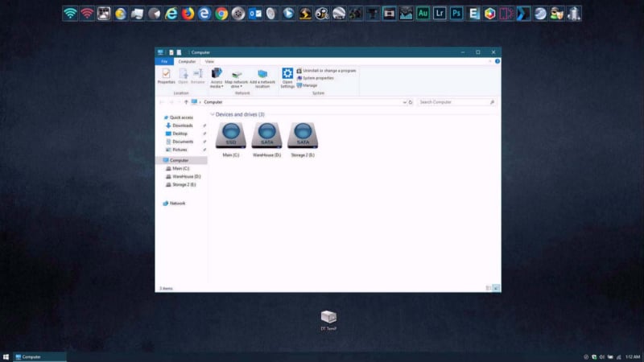Open Network in the navigation pane
Screen dimensions: 644x362
click(x=177, y=204)
